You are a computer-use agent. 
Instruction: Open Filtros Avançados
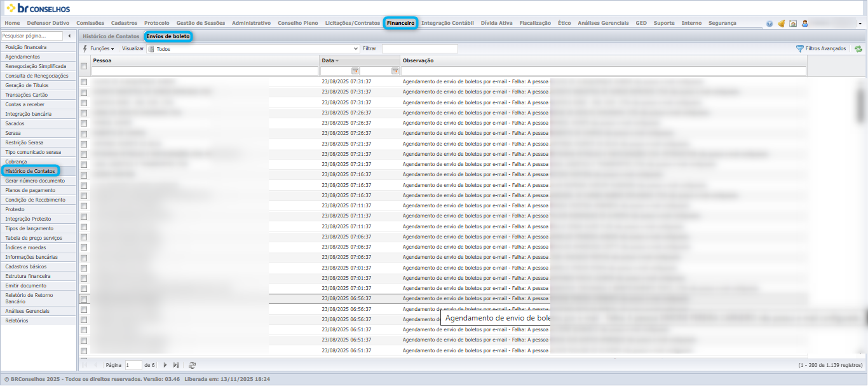pyautogui.click(x=821, y=49)
